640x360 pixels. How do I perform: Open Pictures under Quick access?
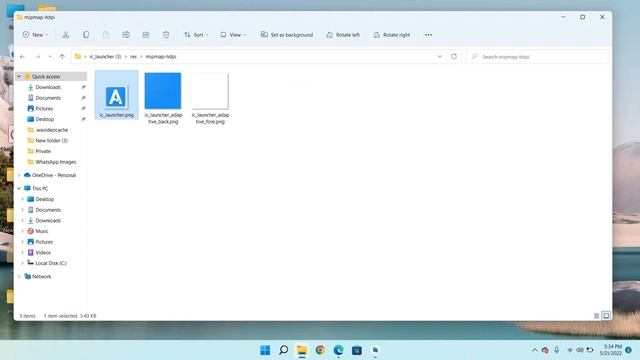click(44, 109)
